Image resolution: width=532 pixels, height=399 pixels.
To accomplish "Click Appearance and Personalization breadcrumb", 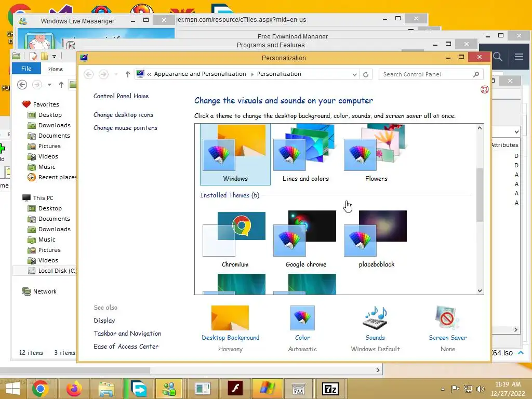I will [200, 74].
